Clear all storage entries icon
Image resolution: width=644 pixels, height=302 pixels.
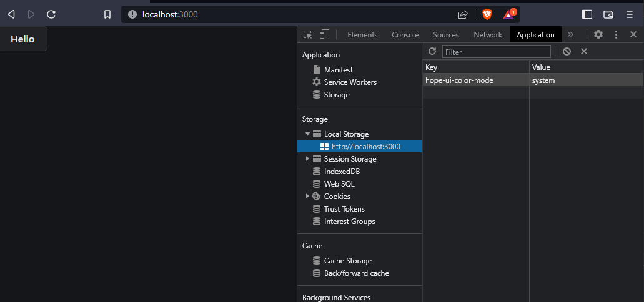pyautogui.click(x=567, y=51)
